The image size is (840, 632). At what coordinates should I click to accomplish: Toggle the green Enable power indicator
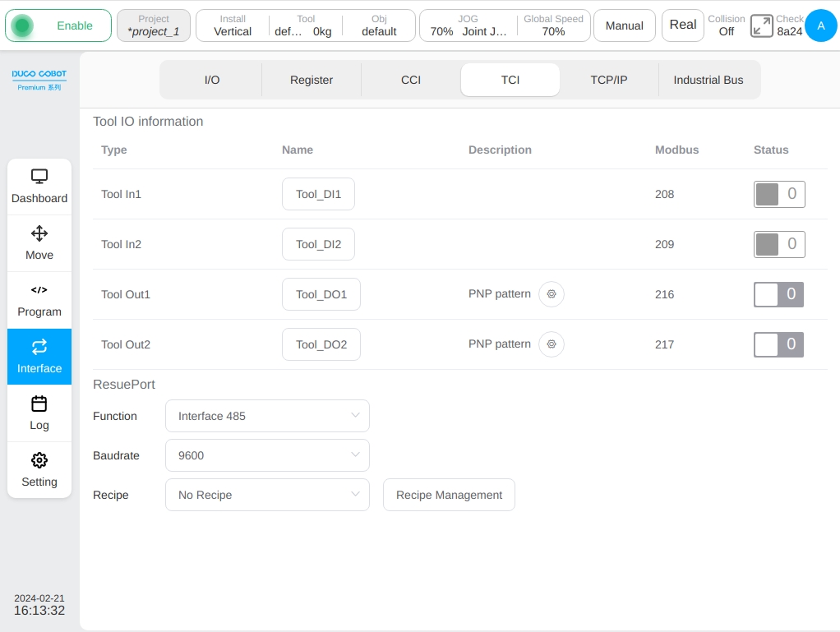pyautogui.click(x=22, y=25)
